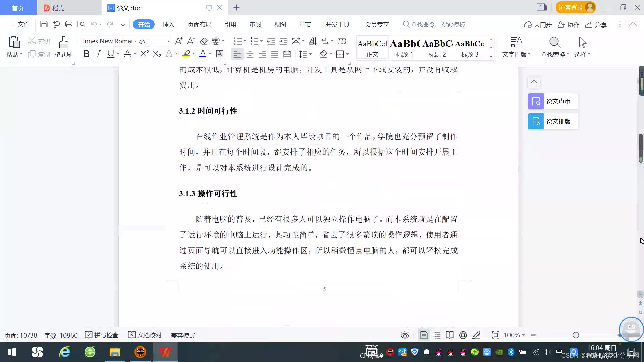Viewport: 644px width, 362px height.
Task: Switch to the Page Layout (页面布局) tab
Action: click(x=199, y=25)
